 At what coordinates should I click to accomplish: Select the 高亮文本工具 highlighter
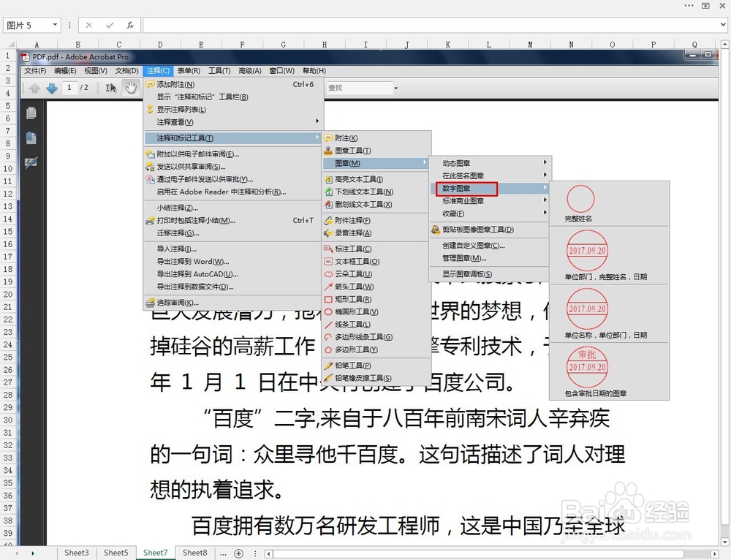click(376, 179)
